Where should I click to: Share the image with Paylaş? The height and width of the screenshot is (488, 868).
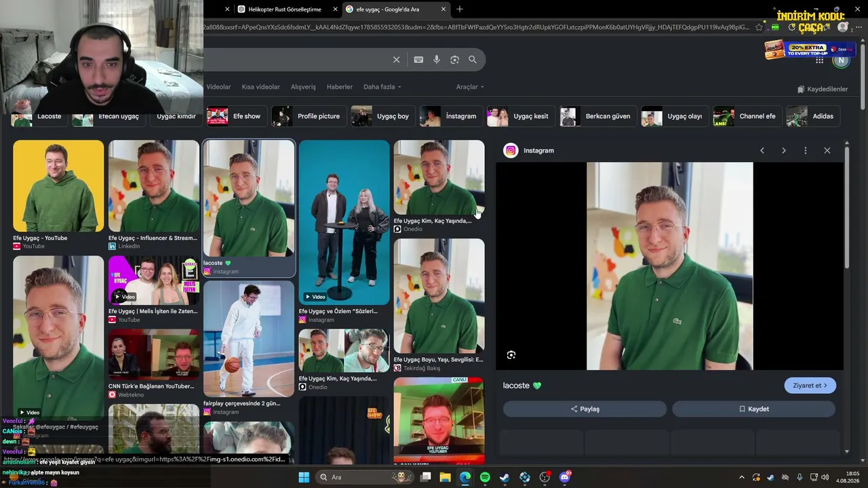tap(585, 409)
